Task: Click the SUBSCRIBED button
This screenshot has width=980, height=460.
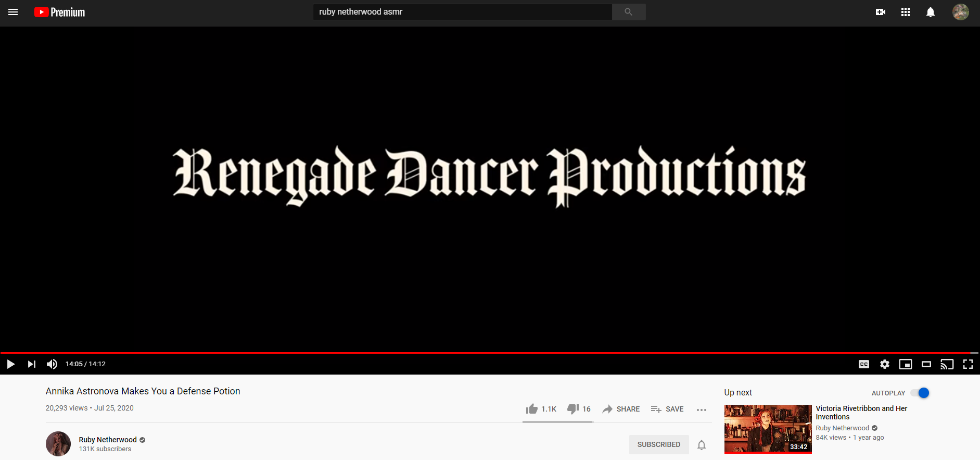Action: tap(658, 444)
